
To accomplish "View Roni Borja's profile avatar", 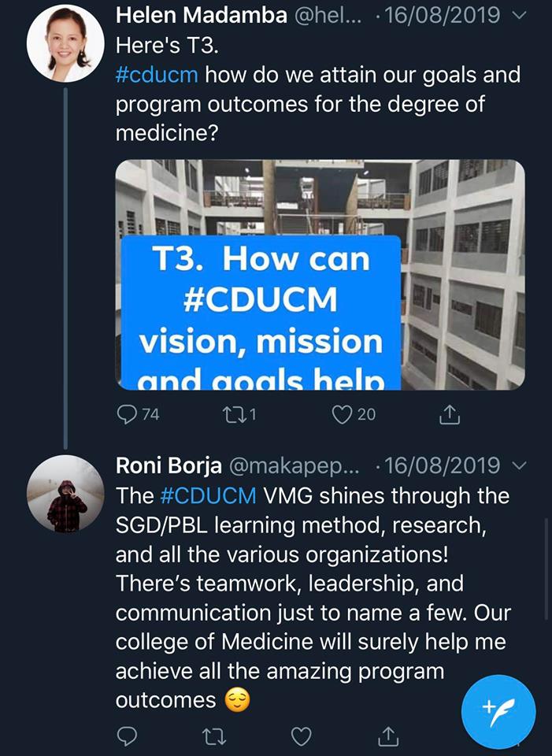I will pyautogui.click(x=65, y=494).
